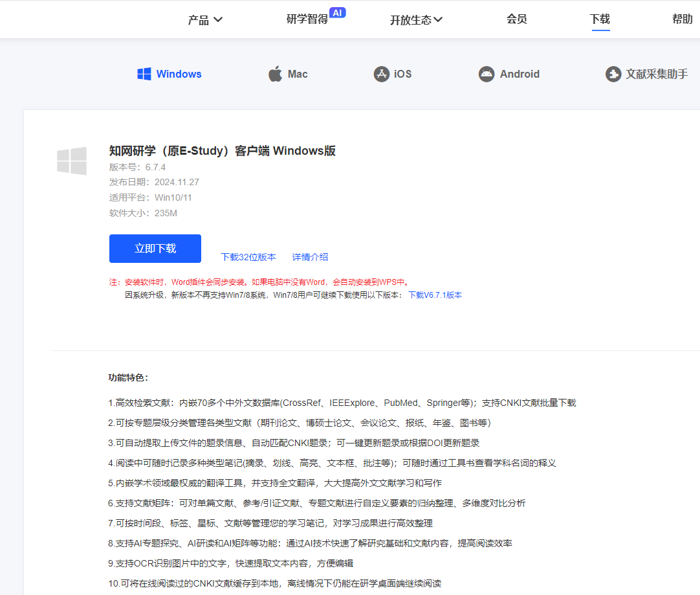Click feature line 10.可将在线阅读过的CNKI文献缓存到本地
The image size is (700, 595).
(274, 584)
